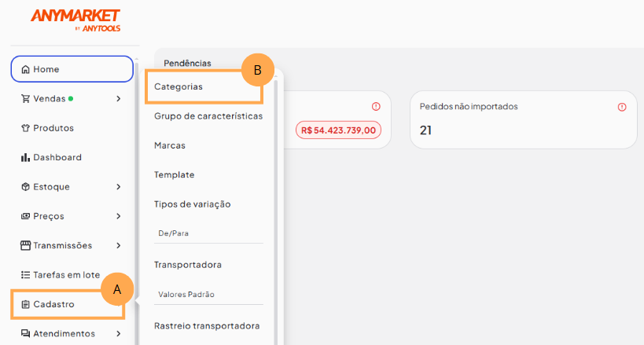Click the Dashboard bar chart icon
The height and width of the screenshot is (345, 644).
[x=26, y=157]
